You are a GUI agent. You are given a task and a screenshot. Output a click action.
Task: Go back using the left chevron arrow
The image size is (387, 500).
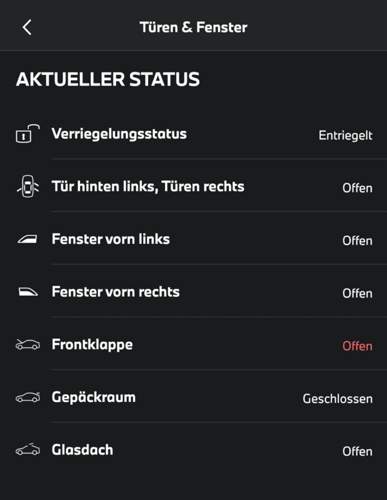pos(27,27)
